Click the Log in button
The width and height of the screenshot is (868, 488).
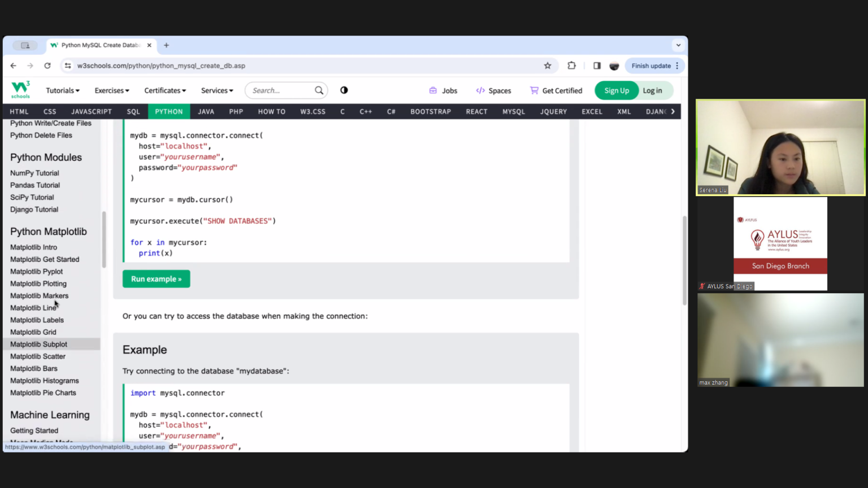coord(653,90)
